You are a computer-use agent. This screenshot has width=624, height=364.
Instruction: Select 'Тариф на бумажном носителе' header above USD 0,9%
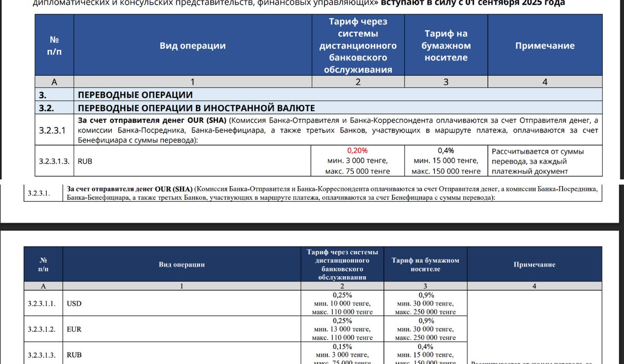pos(425,265)
